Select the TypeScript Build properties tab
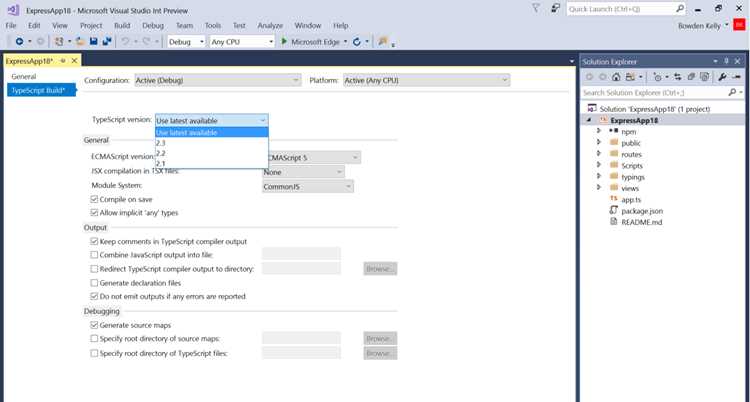 41,90
